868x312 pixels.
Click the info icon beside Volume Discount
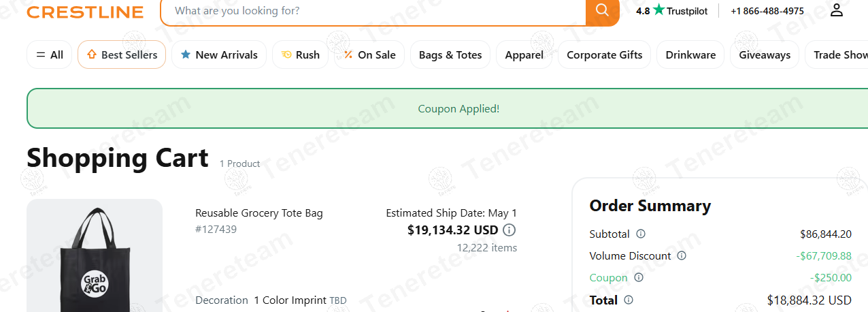tap(682, 255)
